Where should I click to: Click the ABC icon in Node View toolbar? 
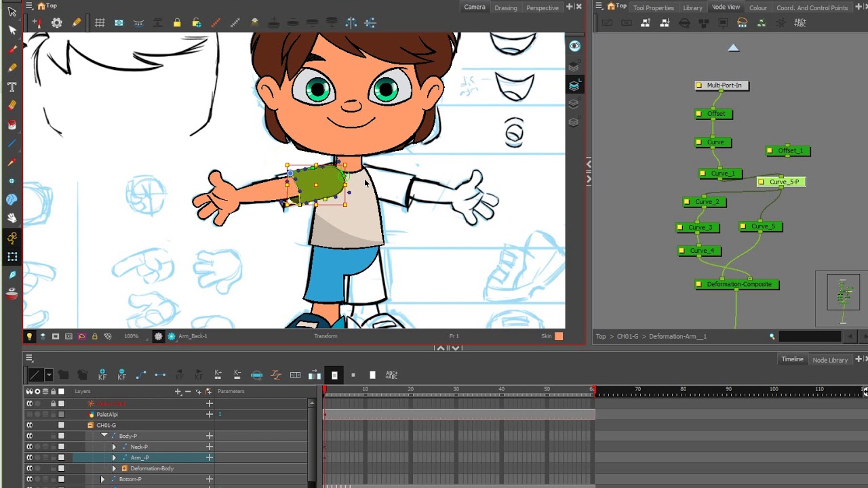tap(800, 22)
